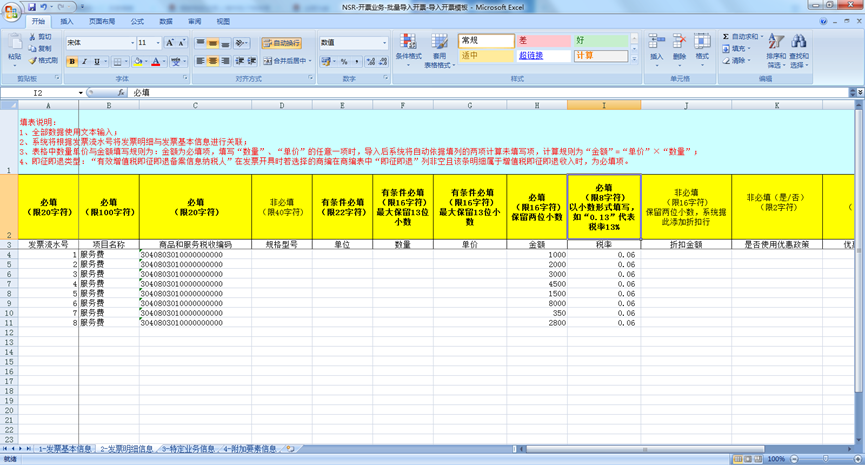The image size is (865, 465).
Task: Open Find and Select (查找和选择)
Action: coord(799,51)
